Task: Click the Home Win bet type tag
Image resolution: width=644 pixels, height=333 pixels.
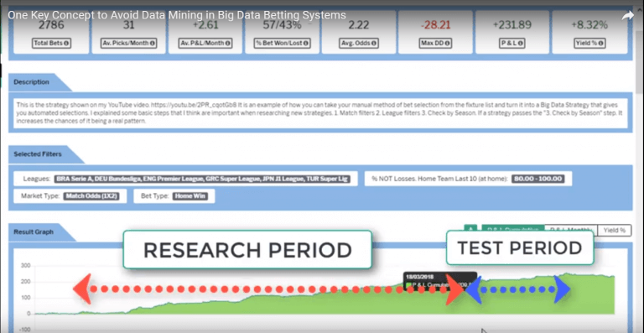Action: (x=190, y=196)
